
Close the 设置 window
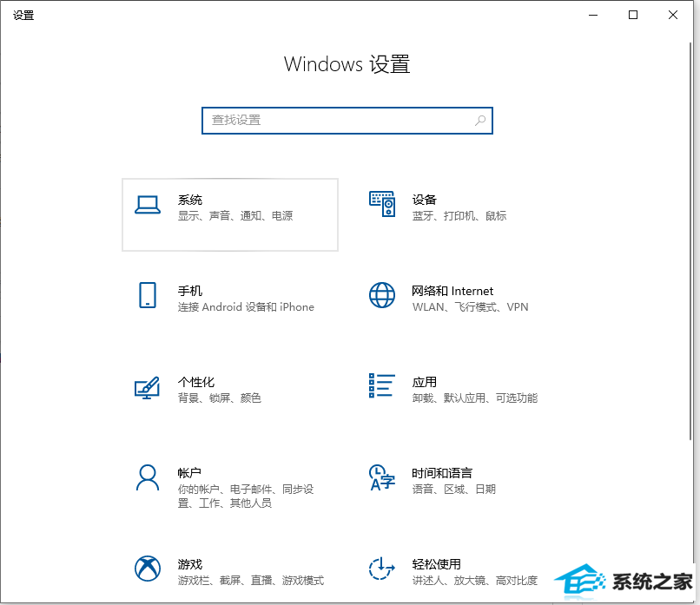tap(673, 15)
